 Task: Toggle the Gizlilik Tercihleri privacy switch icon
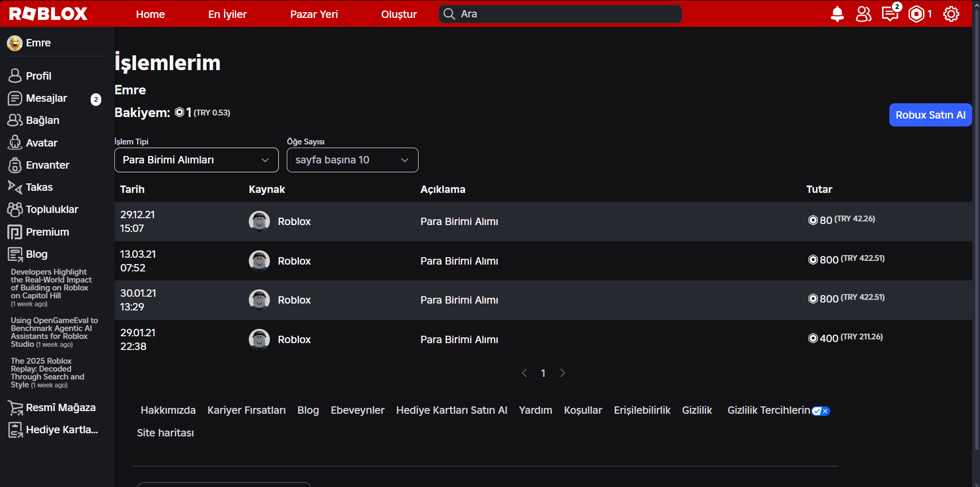[821, 411]
